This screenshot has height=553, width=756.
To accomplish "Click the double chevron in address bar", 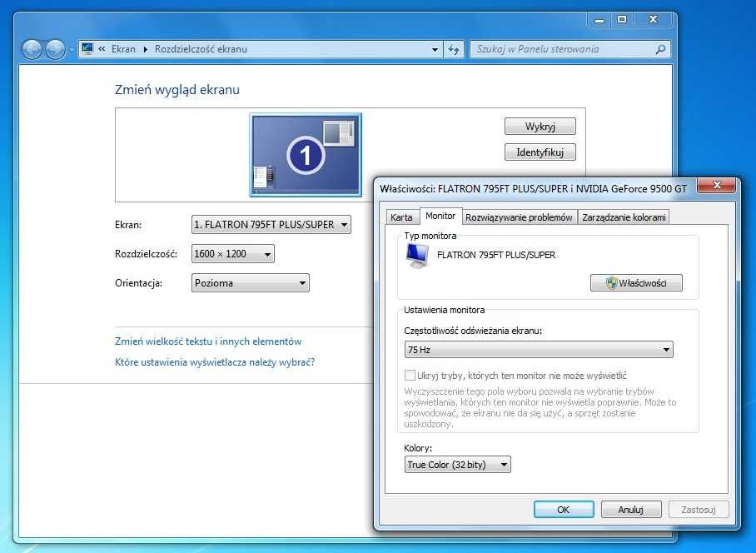I will (x=102, y=48).
